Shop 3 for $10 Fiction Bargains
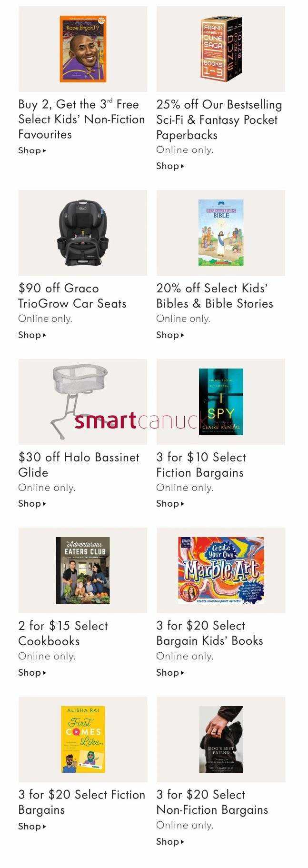 tap(170, 503)
